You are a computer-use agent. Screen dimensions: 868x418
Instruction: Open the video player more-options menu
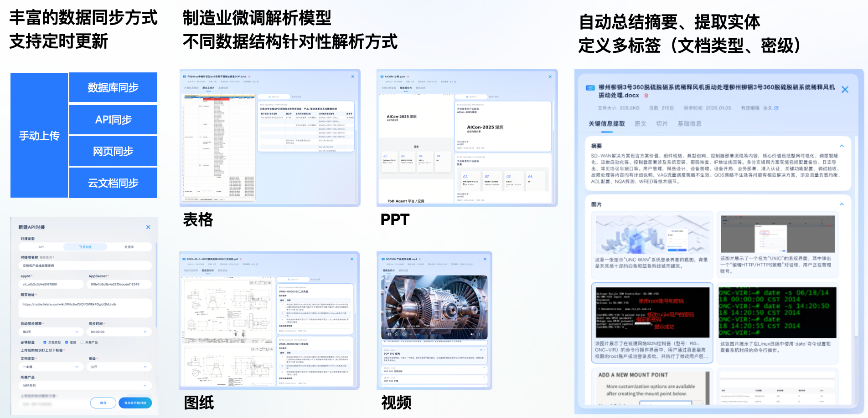click(x=480, y=334)
